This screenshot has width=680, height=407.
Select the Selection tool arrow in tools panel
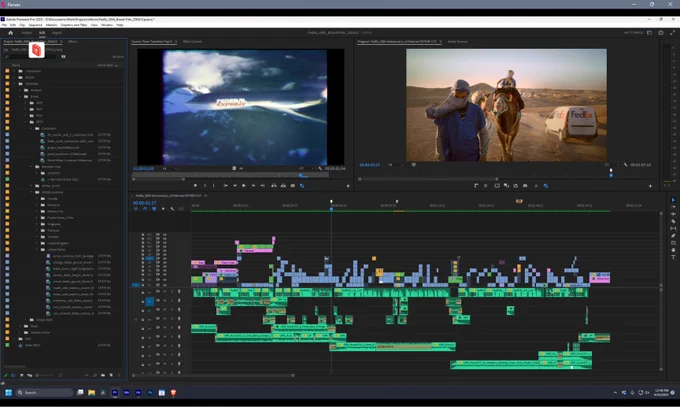[x=673, y=200]
